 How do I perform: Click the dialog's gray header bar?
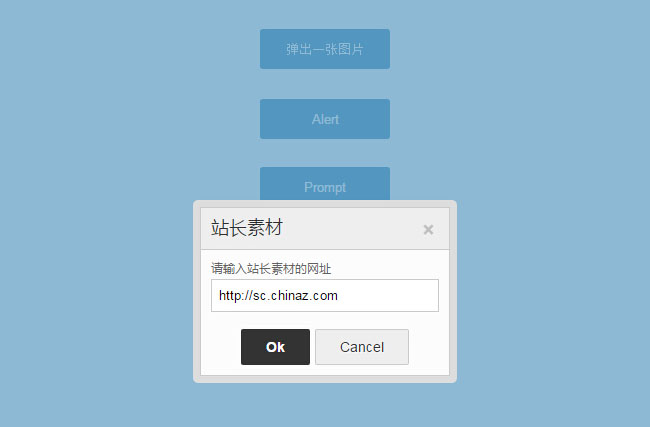click(x=325, y=229)
